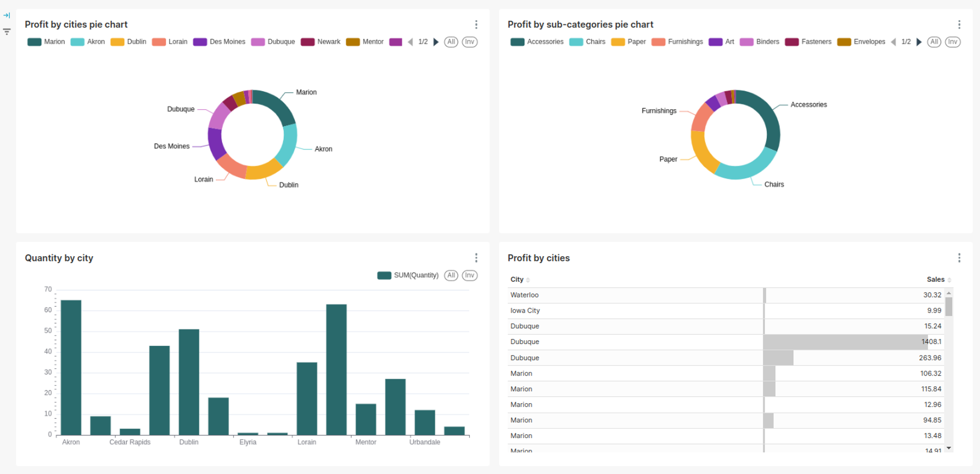The image size is (980, 474).
Task: Sort the Sales column using its sort icon
Action: point(948,279)
